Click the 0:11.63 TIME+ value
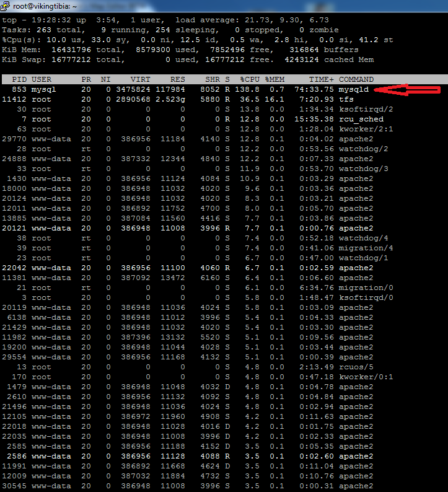 coord(317,416)
